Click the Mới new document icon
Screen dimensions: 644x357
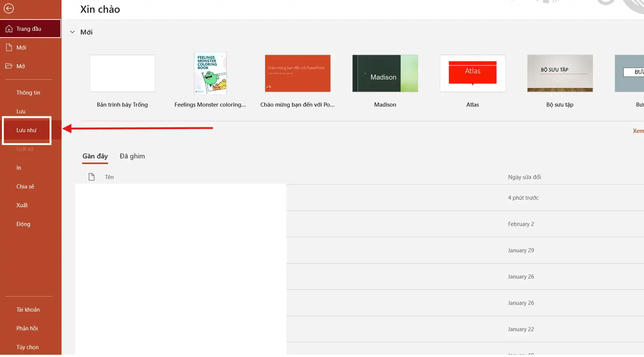pyautogui.click(x=9, y=48)
